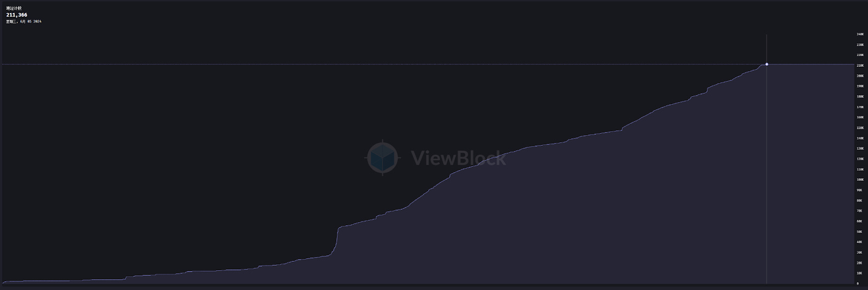Click the ViewBlock cube logo watermark

pyautogui.click(x=382, y=157)
